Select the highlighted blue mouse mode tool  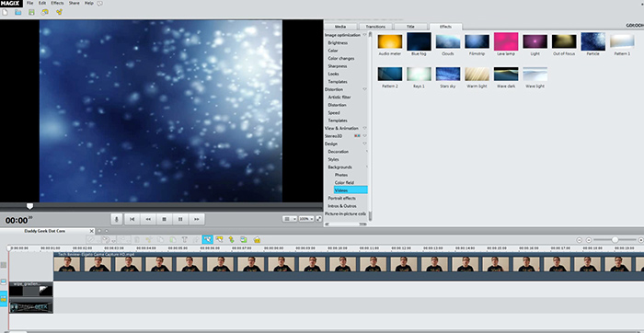coord(207,239)
